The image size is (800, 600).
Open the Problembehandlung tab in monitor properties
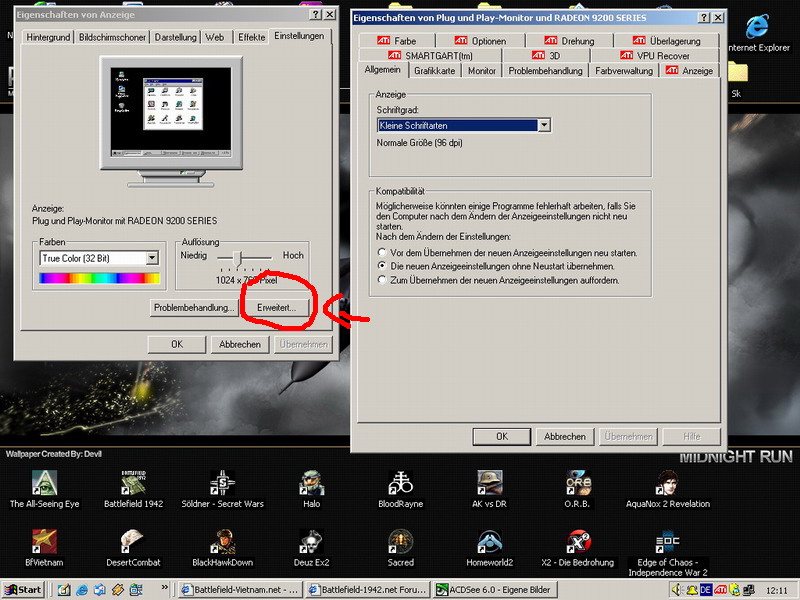click(545, 71)
